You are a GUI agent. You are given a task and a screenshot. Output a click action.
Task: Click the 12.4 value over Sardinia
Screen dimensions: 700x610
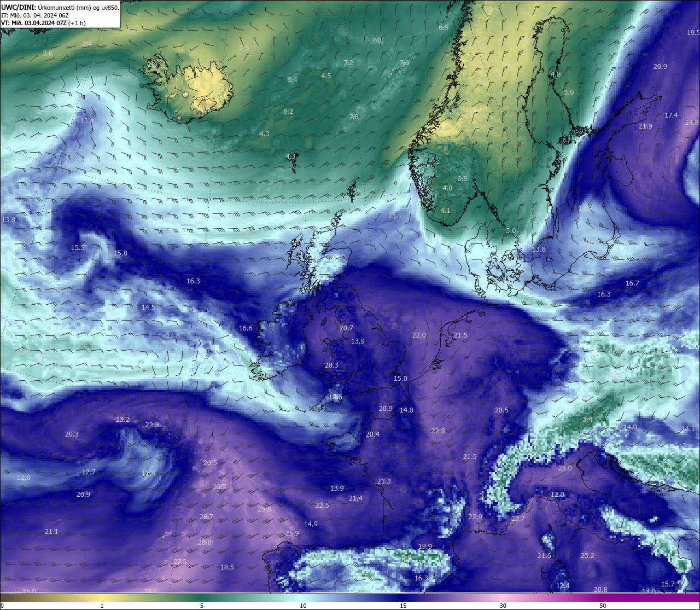tap(563, 586)
